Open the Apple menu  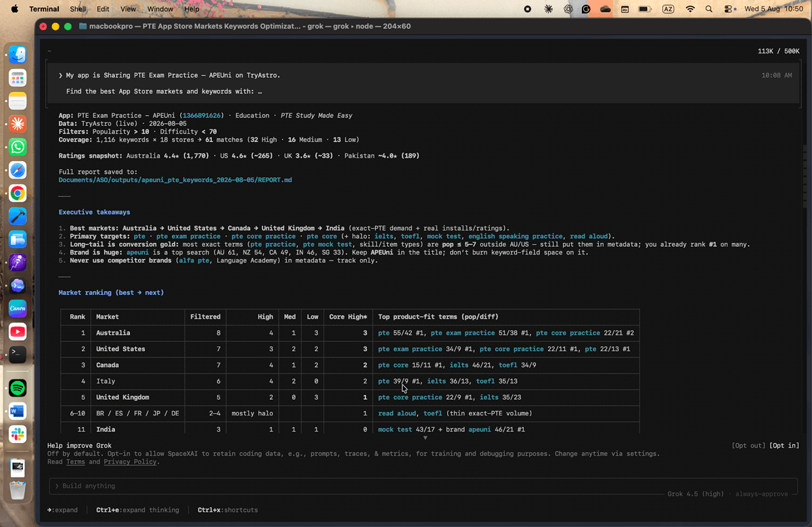point(15,9)
